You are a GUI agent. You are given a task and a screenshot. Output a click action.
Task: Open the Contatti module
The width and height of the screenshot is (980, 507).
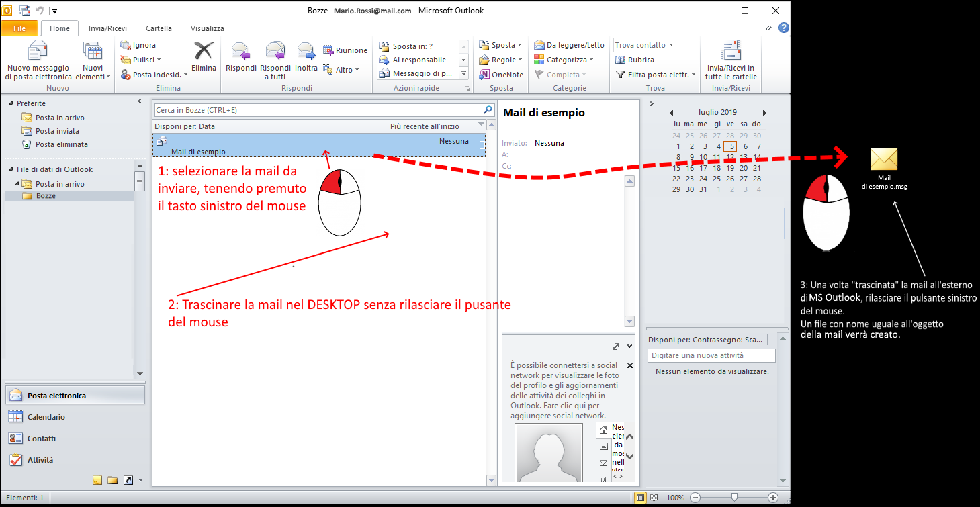(x=75, y=439)
